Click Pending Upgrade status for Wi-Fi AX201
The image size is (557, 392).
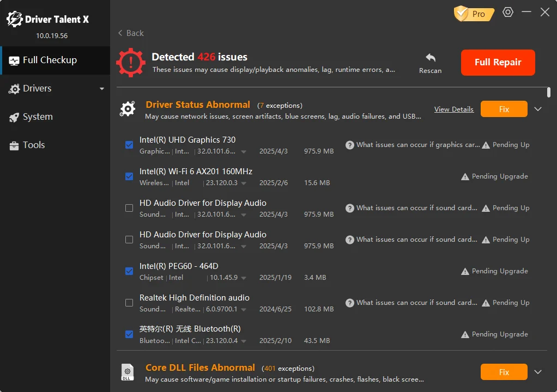point(500,176)
